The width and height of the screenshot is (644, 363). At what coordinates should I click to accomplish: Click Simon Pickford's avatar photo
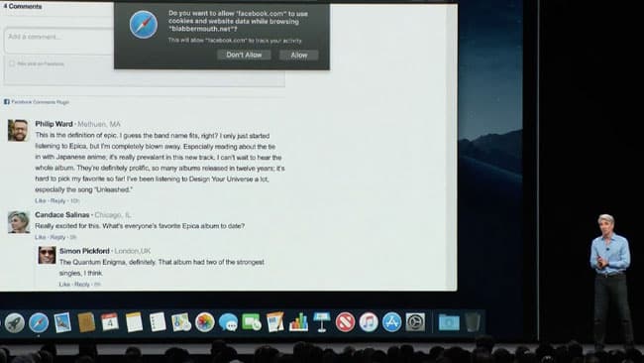47,255
